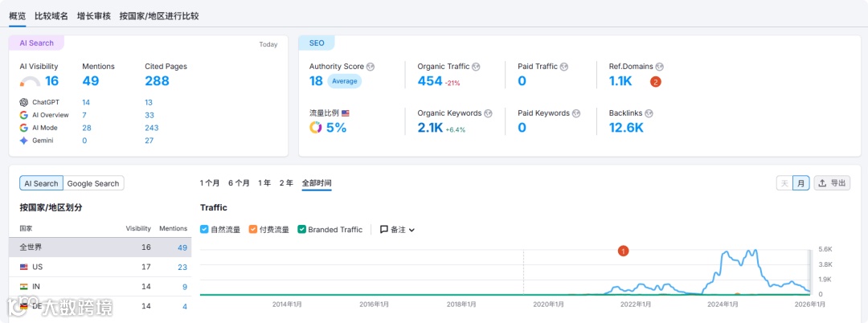Click the US flag in country table
Screen dimensions: 868x323
(24, 267)
